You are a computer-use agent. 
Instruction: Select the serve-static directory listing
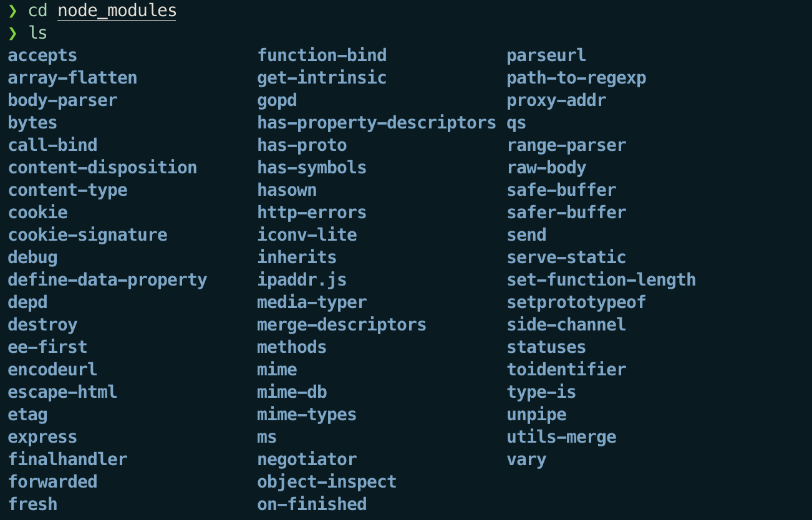click(x=566, y=258)
